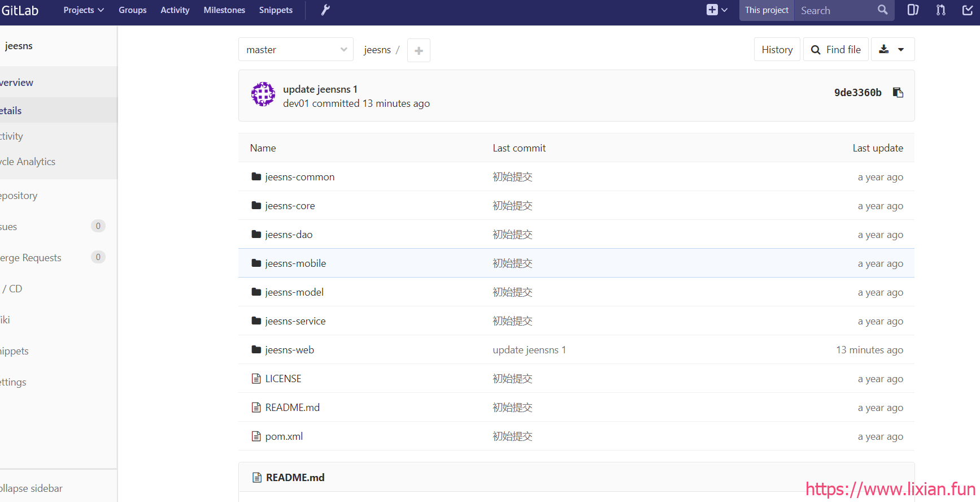Add a new file with the plus button
The height and width of the screenshot is (502, 980).
(x=419, y=50)
